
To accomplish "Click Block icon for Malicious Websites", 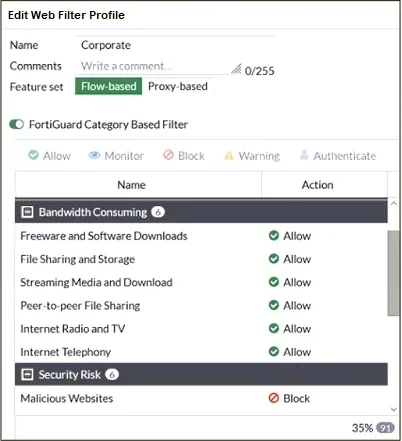I will (274, 398).
